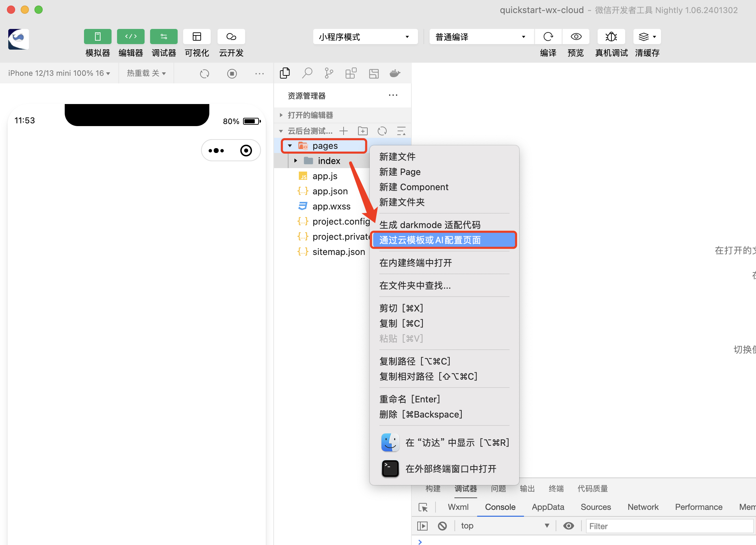Click the new folder icon in explorer

363,131
